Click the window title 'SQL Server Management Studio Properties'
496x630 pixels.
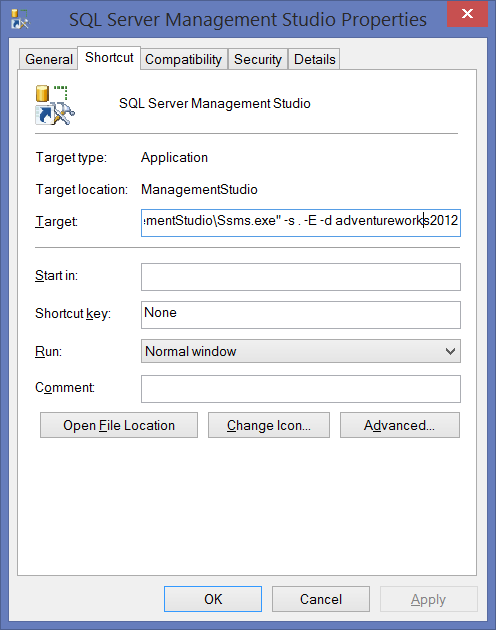(248, 19)
